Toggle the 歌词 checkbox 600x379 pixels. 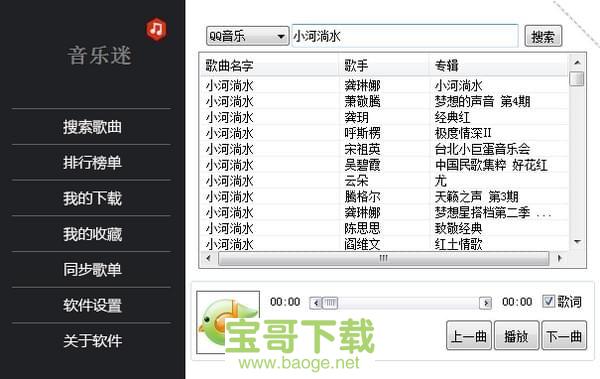coord(548,301)
